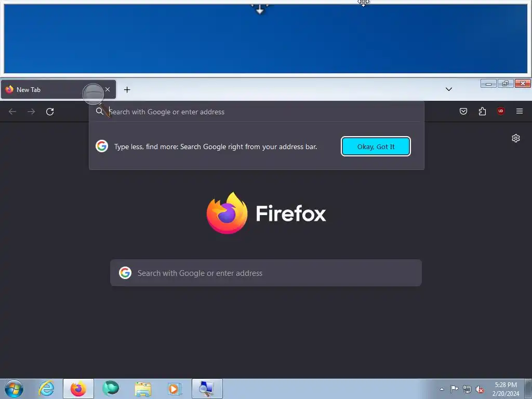This screenshot has width=532, height=399.
Task: Click the page center Google search box
Action: click(266, 273)
